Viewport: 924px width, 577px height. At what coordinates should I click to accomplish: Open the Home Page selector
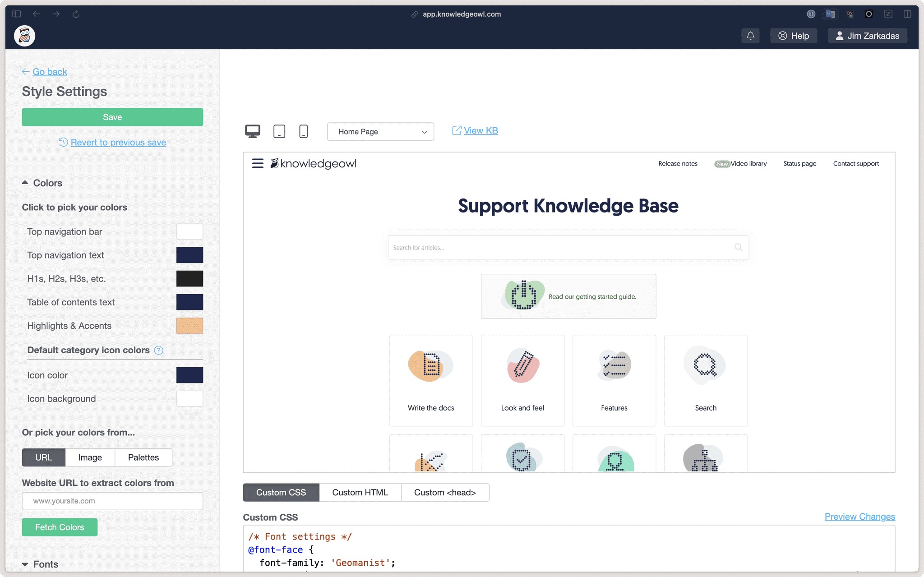[x=380, y=131]
